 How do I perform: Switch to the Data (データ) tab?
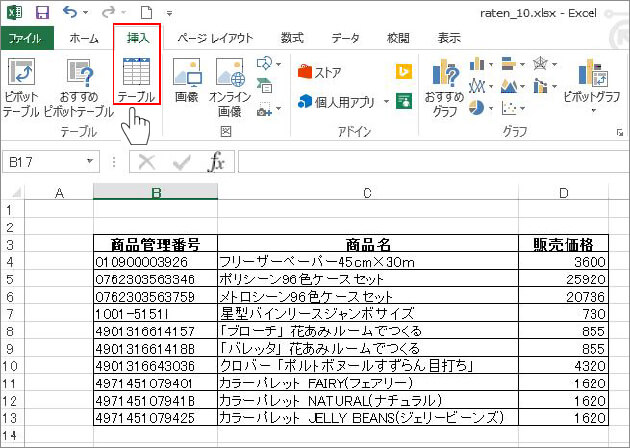pos(345,38)
